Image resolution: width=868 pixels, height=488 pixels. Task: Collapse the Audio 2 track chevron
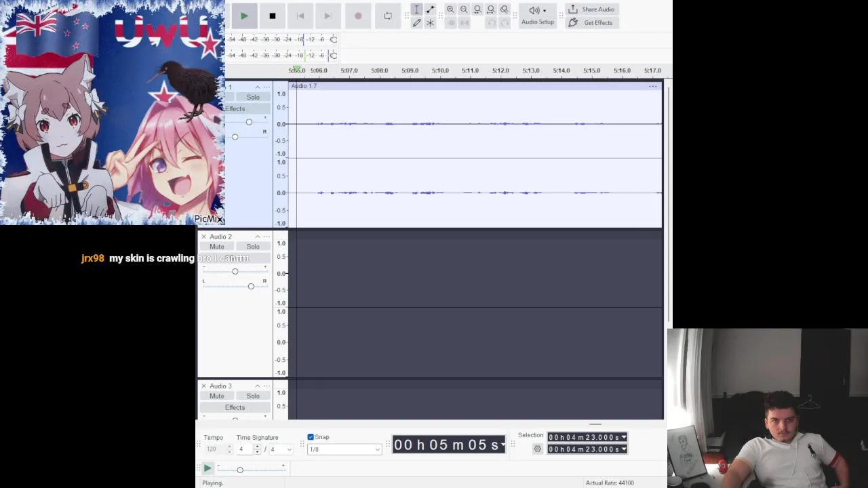pyautogui.click(x=257, y=237)
